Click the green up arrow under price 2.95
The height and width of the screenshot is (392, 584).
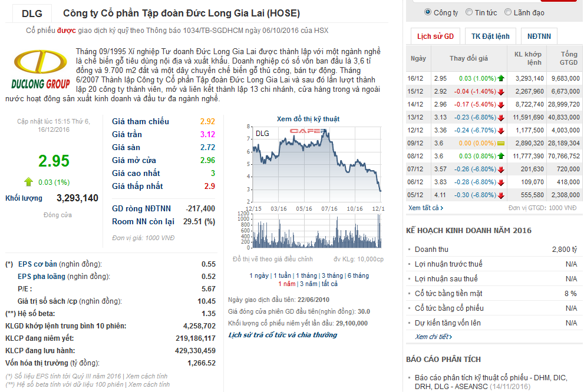click(28, 182)
